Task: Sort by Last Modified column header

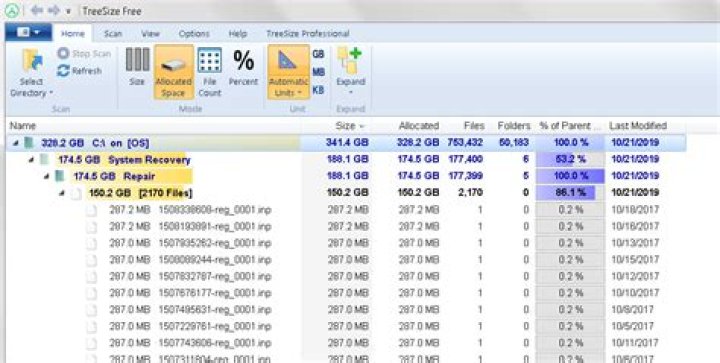Action: pyautogui.click(x=638, y=126)
